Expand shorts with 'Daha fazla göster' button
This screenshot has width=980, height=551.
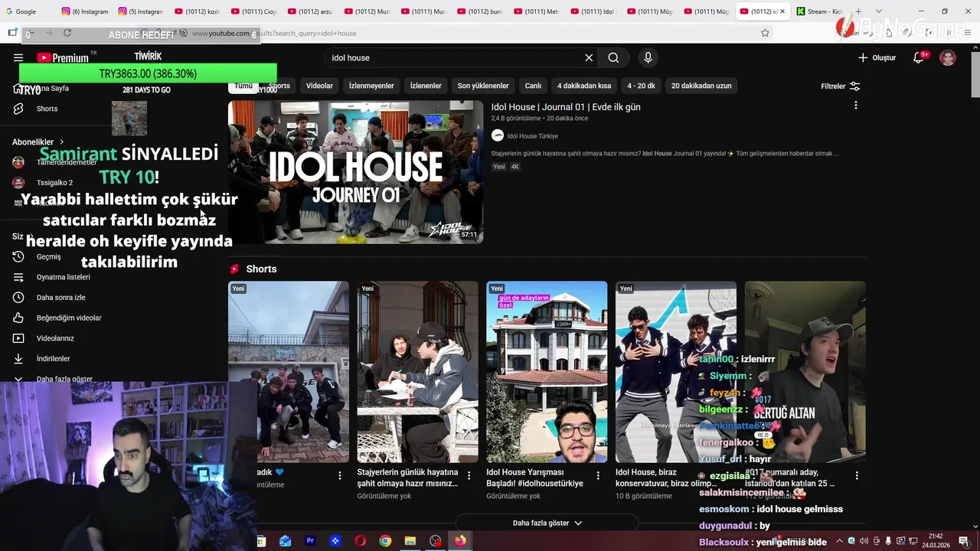[547, 523]
